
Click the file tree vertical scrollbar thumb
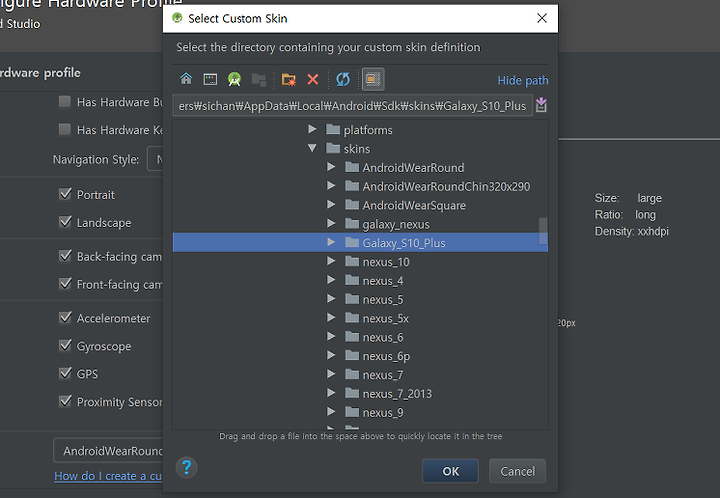(x=543, y=231)
